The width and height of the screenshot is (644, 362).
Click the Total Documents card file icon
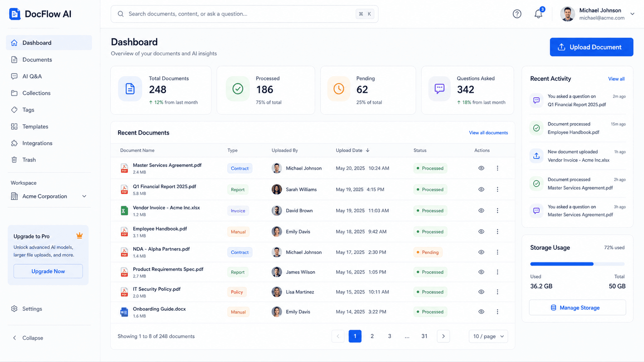[130, 89]
